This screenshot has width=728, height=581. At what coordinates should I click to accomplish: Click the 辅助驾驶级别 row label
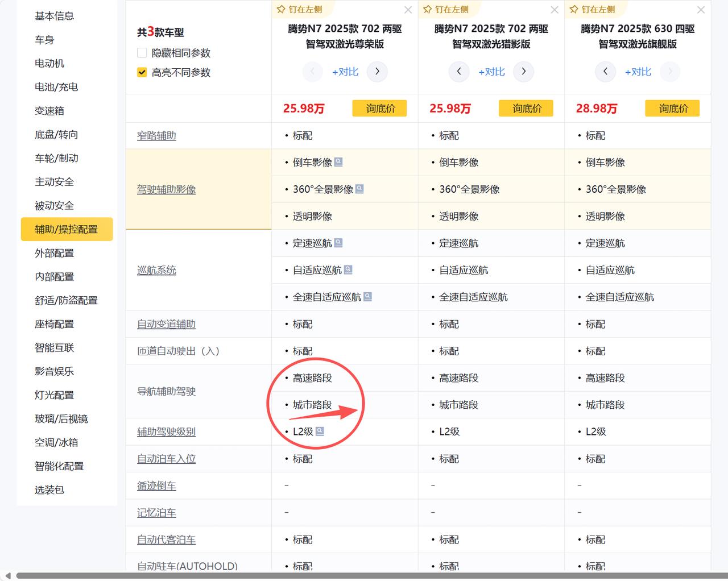[x=166, y=431]
